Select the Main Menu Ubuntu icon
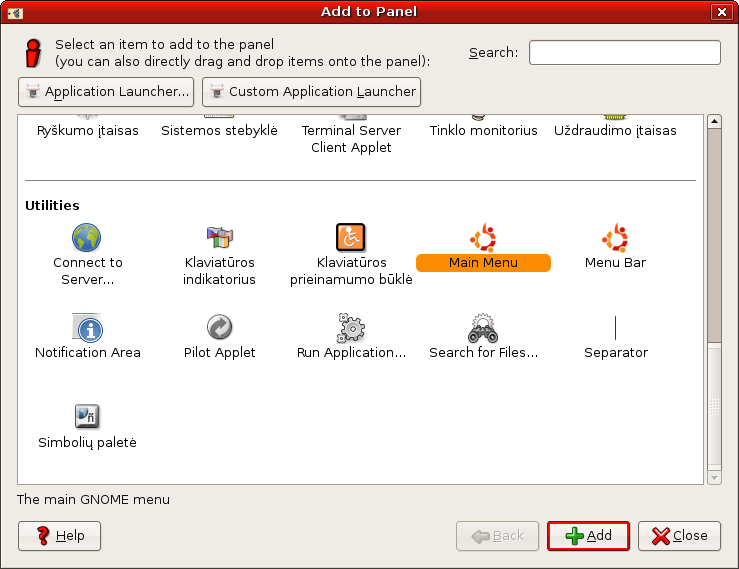This screenshot has height=569, width=739. pyautogui.click(x=483, y=238)
